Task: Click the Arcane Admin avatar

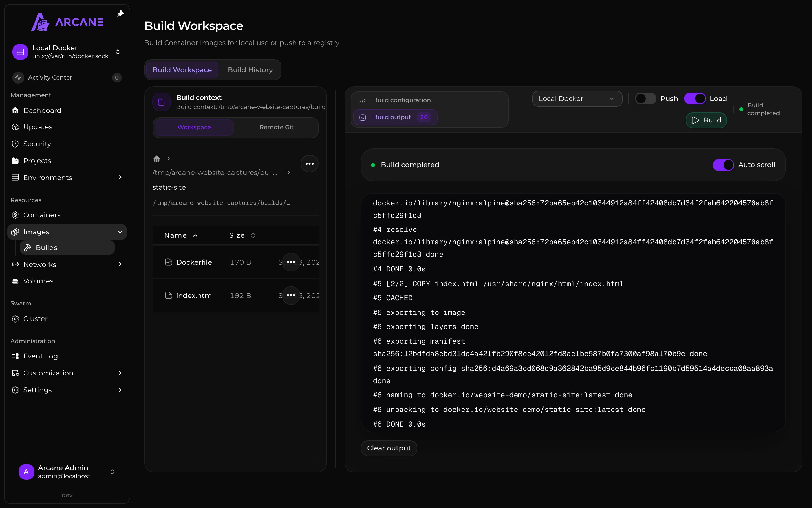Action: coord(26,472)
